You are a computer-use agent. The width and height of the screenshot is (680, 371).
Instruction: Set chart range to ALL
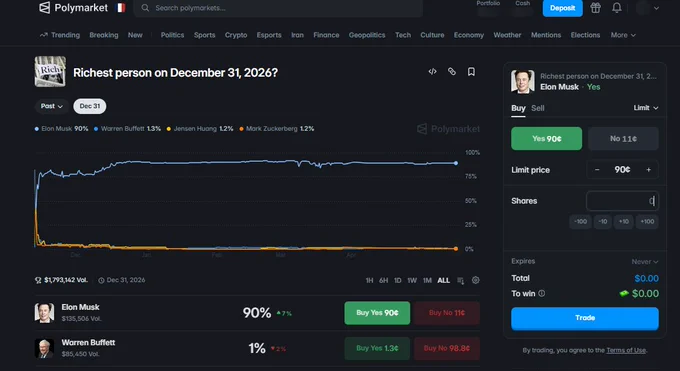[x=444, y=281]
